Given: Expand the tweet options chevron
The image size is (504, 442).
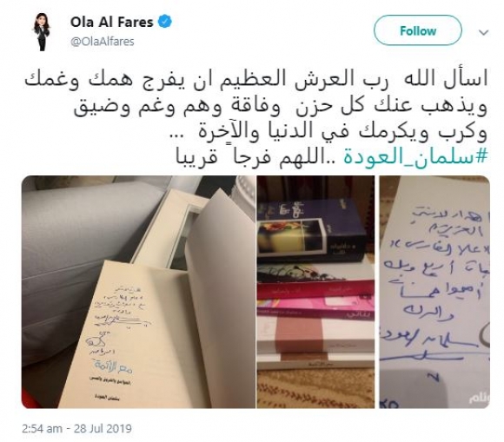Looking at the screenshot, I should pyautogui.click(x=483, y=32).
